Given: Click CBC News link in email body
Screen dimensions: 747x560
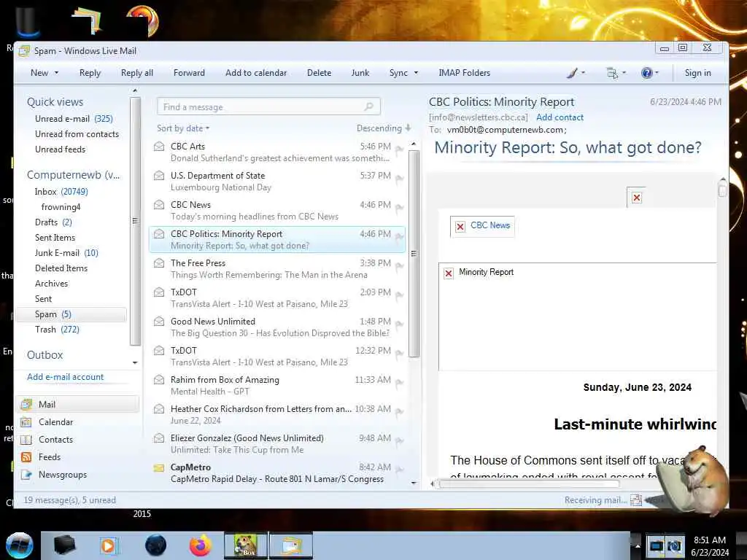Looking at the screenshot, I should point(489,225).
